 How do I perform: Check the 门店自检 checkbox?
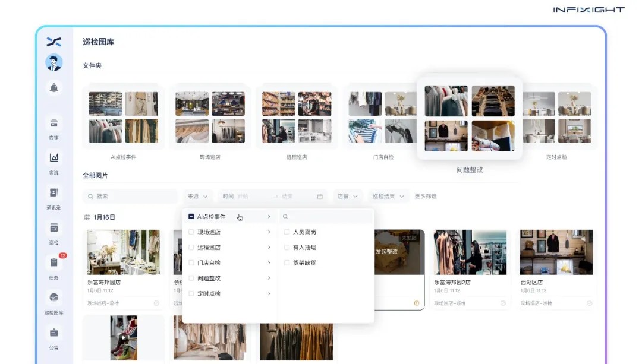(191, 262)
